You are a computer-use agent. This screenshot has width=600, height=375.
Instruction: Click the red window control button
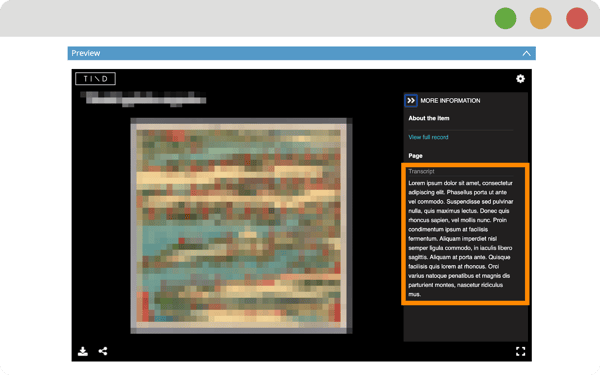click(x=577, y=18)
